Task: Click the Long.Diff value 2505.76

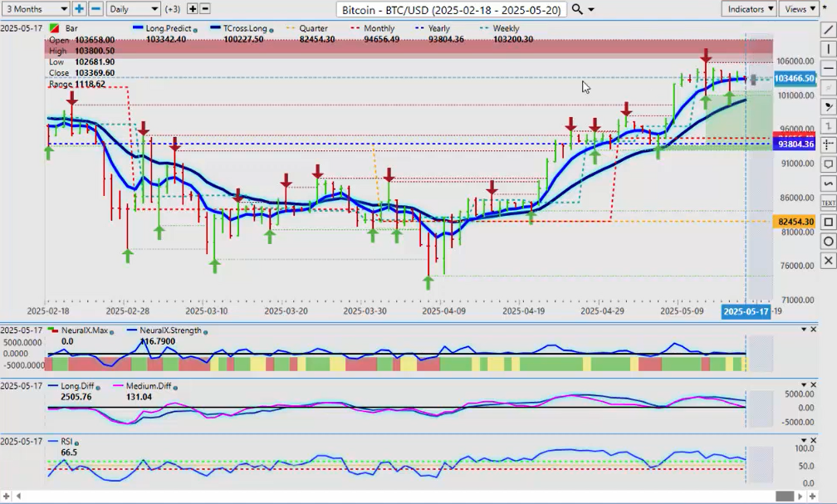Action: (x=76, y=397)
